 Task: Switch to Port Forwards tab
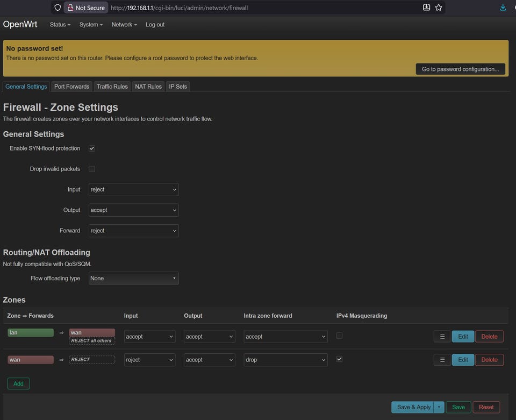[x=71, y=87]
